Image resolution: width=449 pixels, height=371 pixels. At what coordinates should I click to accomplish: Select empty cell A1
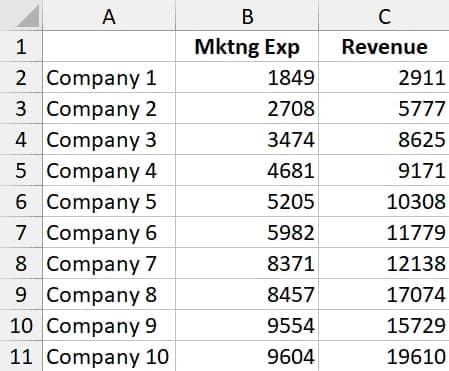pos(109,46)
